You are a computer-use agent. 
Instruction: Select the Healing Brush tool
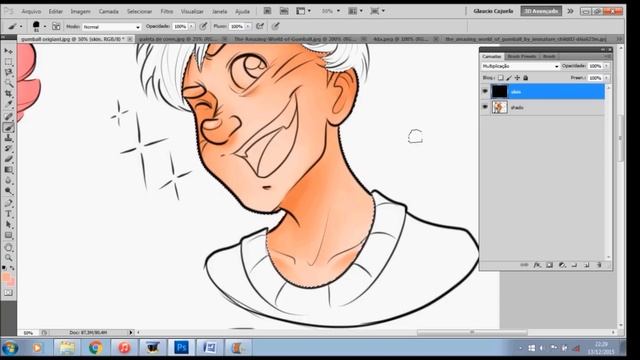click(8, 117)
